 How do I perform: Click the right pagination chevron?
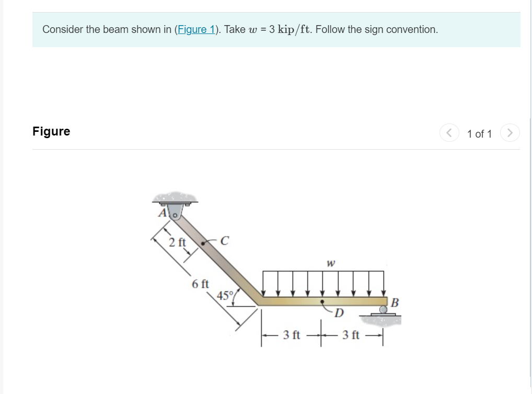pyautogui.click(x=510, y=133)
